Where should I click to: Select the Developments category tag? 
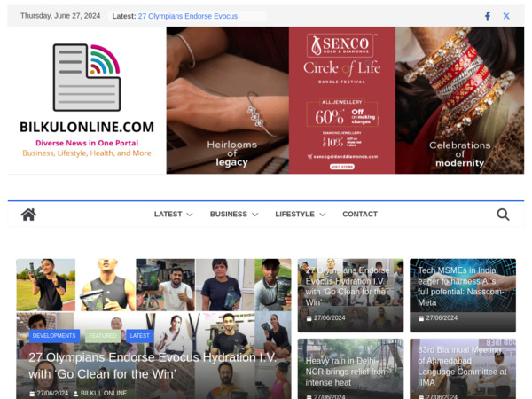tap(54, 335)
